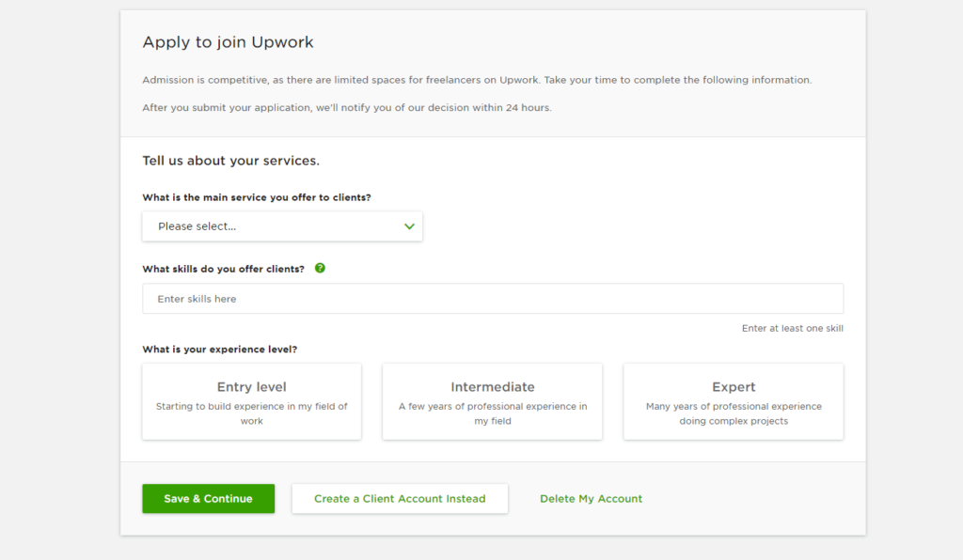Click 'What skills do you offer clients?' label

pos(223,268)
